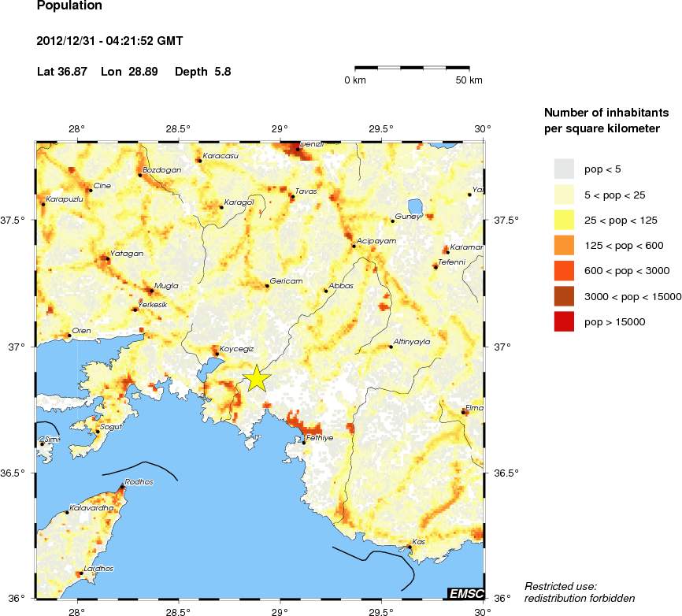Select the Acipayam city marker
Screen dimensions: 682x616
click(354, 246)
